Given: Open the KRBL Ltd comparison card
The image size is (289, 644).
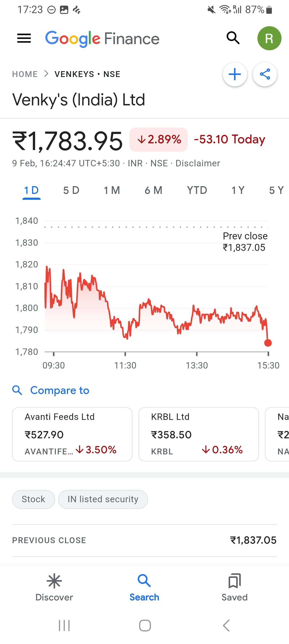Looking at the screenshot, I should click(x=199, y=434).
